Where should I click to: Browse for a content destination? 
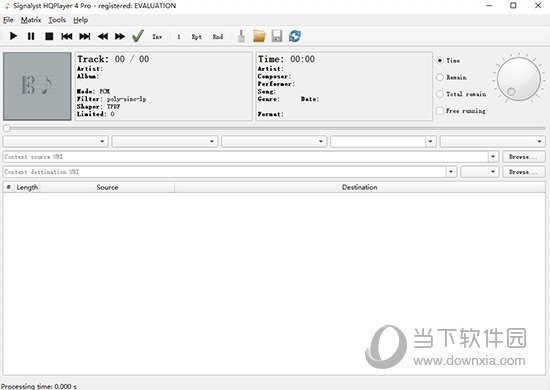tap(524, 172)
